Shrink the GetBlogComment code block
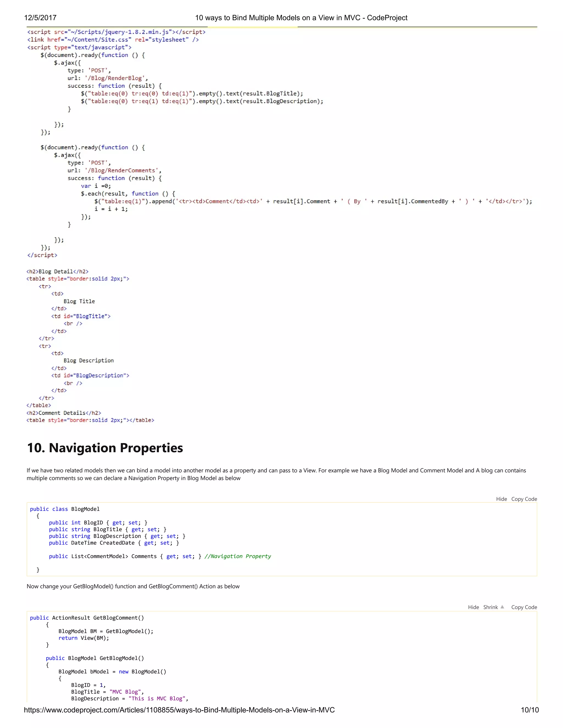This screenshot has height=728, width=563. 490,607
